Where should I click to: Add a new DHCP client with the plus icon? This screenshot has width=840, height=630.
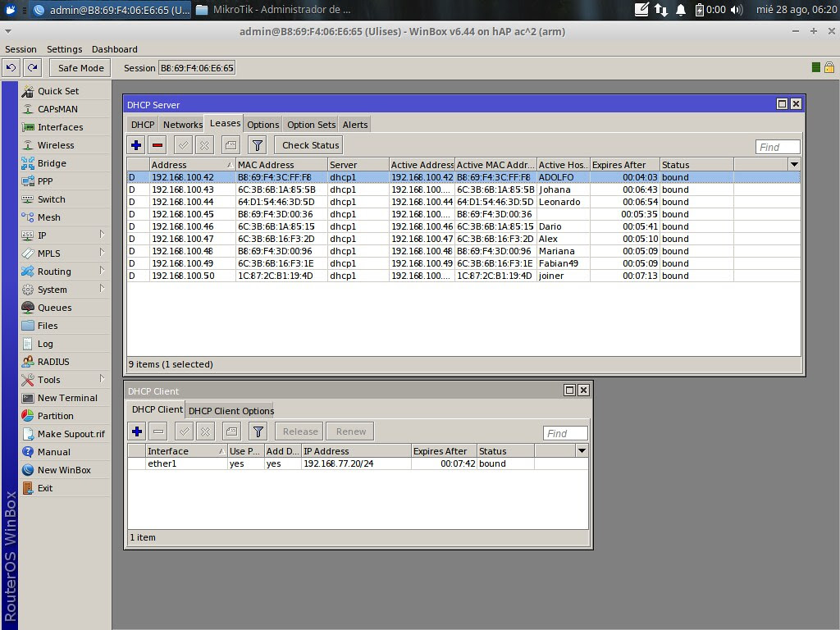click(x=137, y=431)
